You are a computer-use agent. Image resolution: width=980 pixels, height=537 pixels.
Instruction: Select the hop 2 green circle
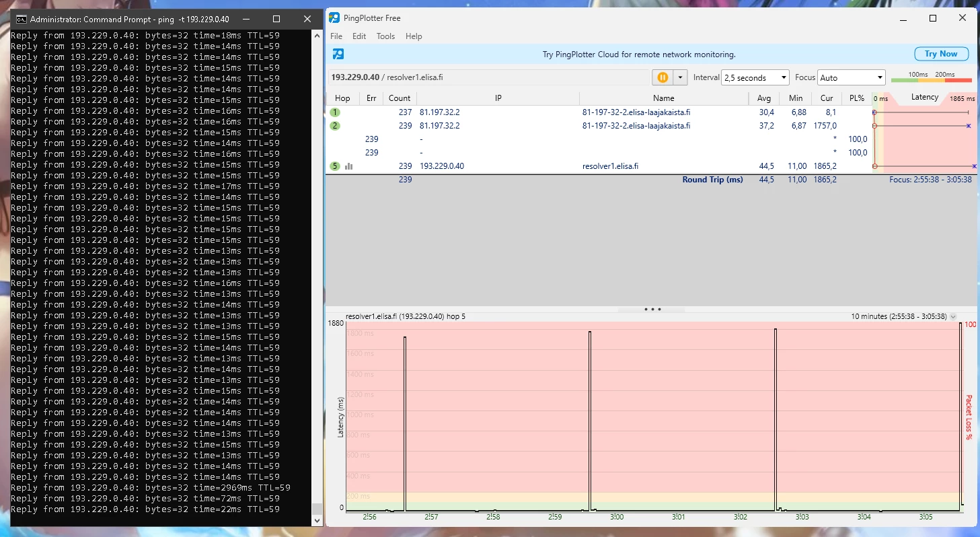(335, 126)
